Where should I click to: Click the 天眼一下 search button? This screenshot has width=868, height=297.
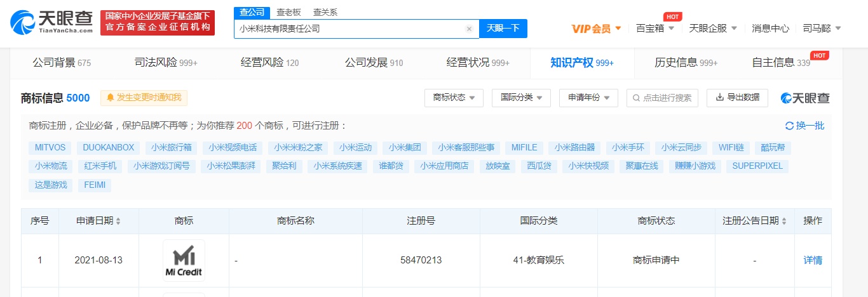click(503, 29)
